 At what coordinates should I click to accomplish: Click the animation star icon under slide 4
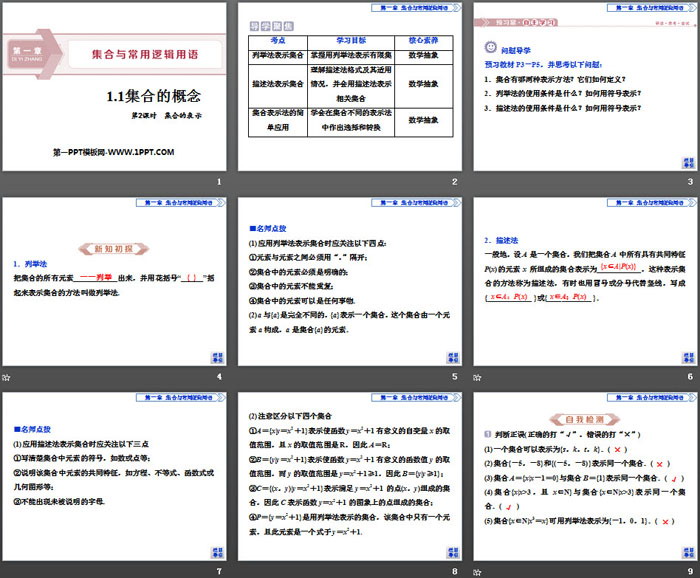pyautogui.click(x=6, y=377)
